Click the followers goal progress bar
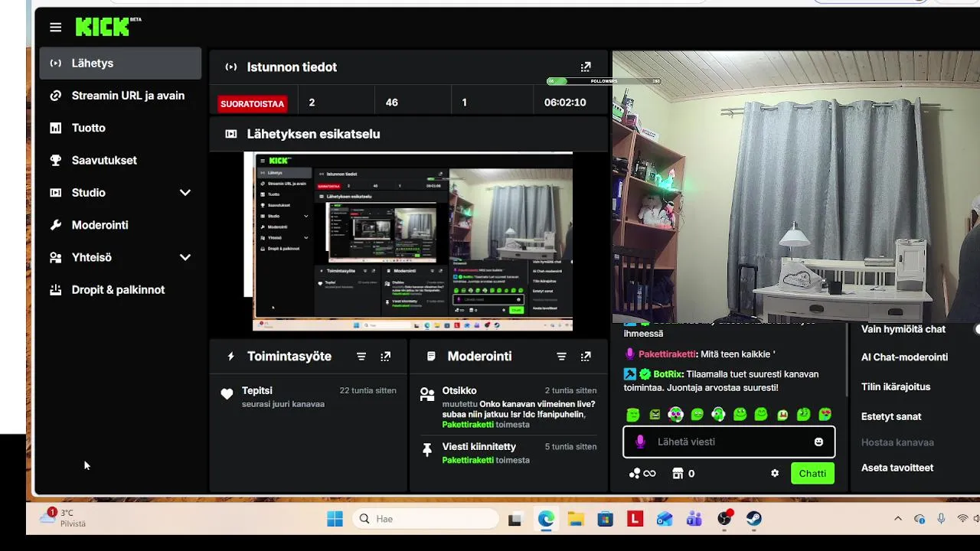 click(x=603, y=81)
